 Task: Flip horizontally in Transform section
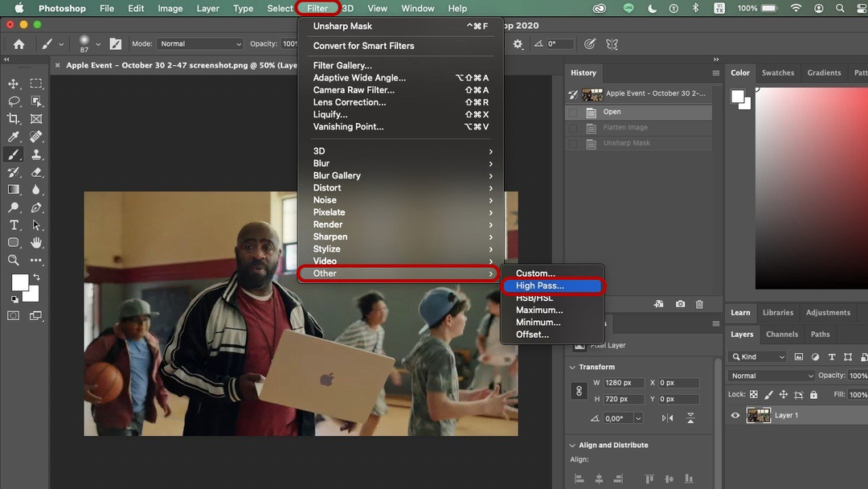point(667,418)
